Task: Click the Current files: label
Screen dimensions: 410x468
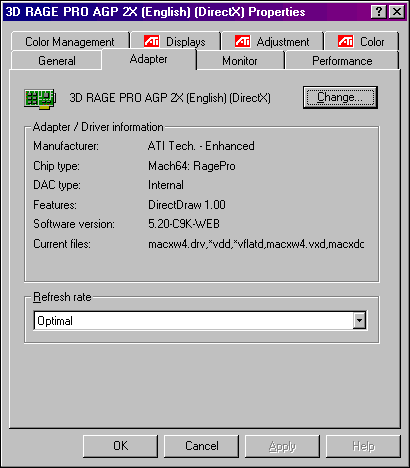Action: (62, 244)
